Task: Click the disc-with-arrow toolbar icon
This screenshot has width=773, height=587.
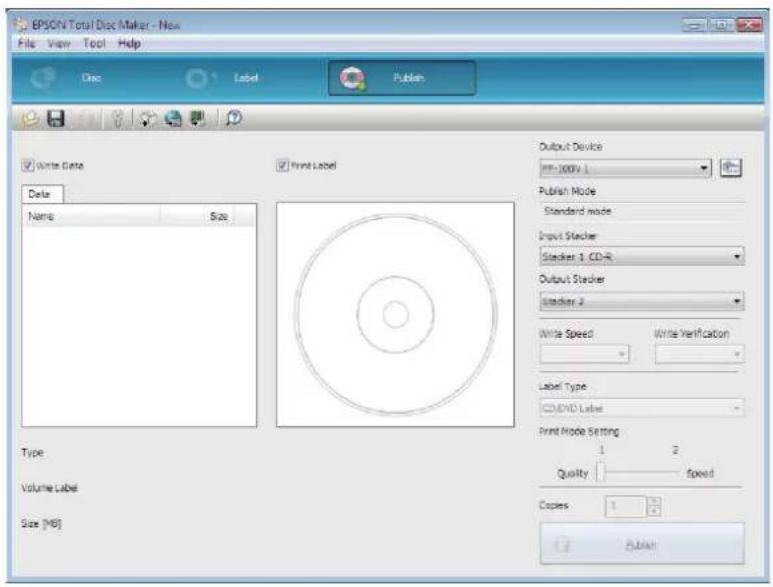Action: coord(147,119)
